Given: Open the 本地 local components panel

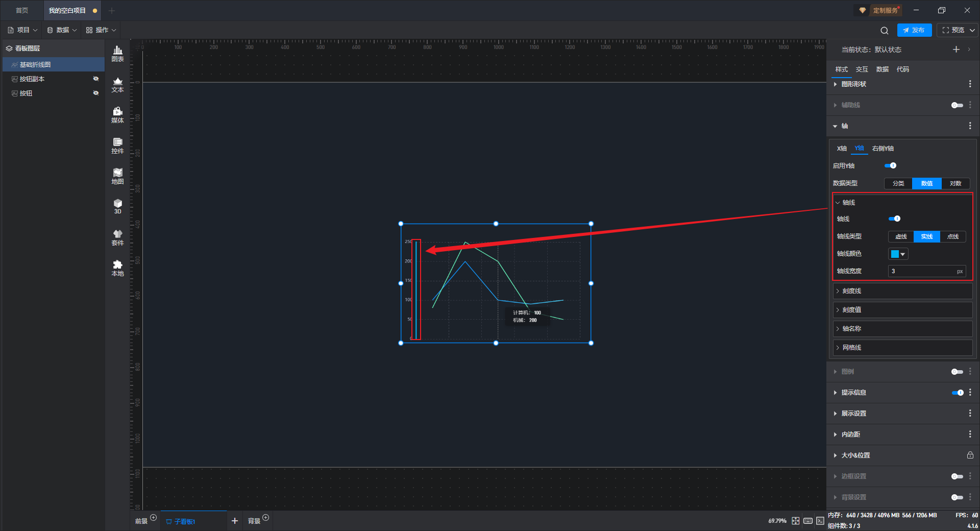Looking at the screenshot, I should click(x=117, y=269).
